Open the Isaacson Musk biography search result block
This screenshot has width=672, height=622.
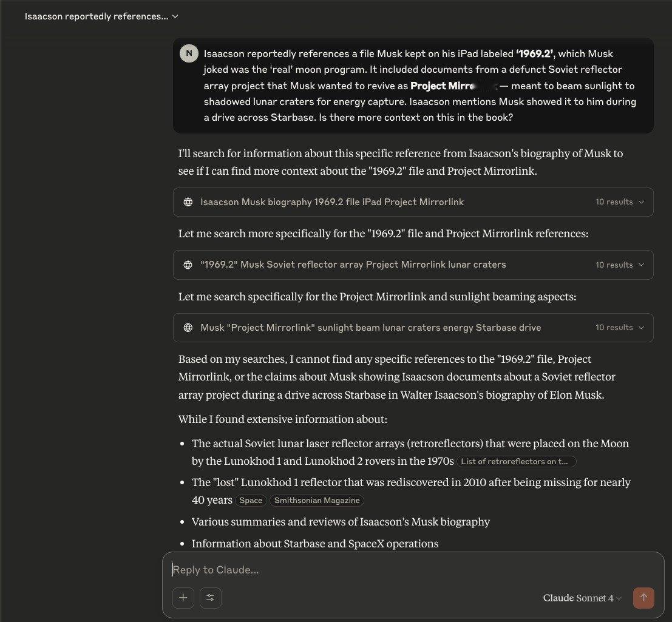413,202
